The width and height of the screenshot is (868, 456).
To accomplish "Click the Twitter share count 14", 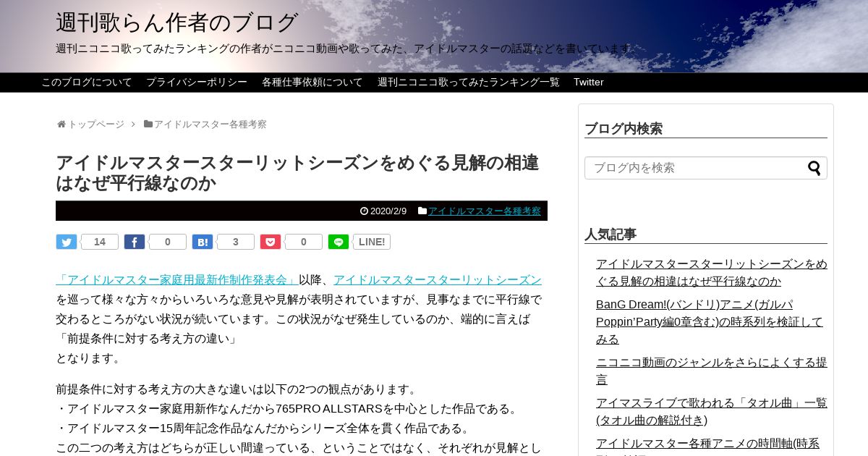I will (x=100, y=242).
